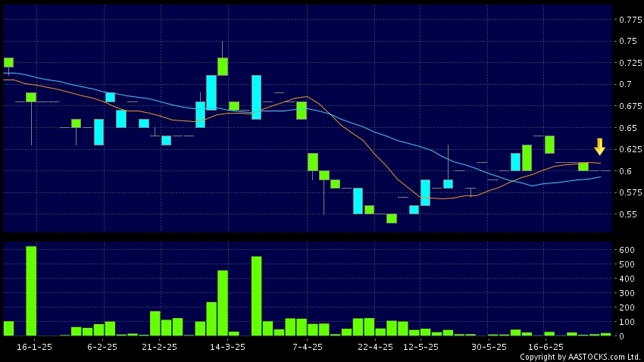
Task: Click the 16-6-25 date label
Action: point(546,347)
